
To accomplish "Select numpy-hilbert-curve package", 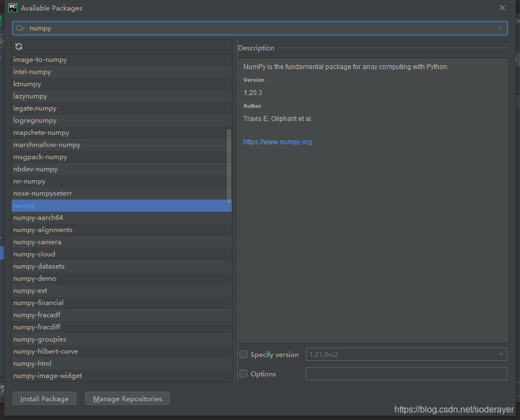I will coord(121,351).
